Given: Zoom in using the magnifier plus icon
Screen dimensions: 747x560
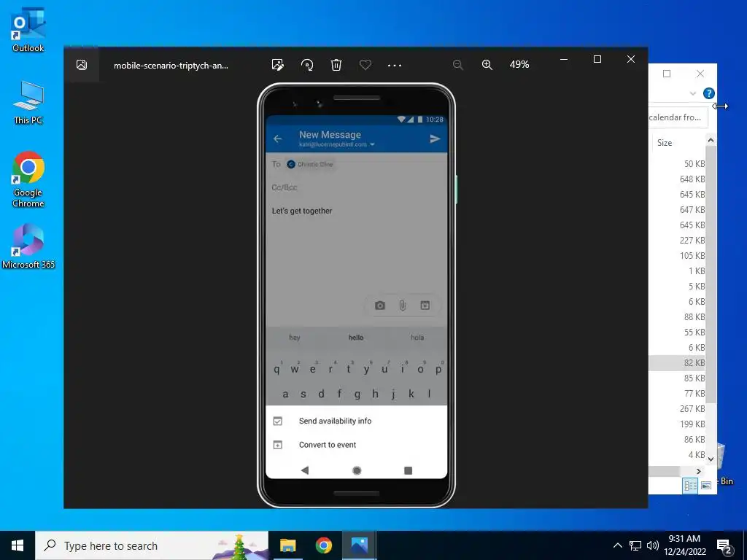Looking at the screenshot, I should tap(487, 65).
